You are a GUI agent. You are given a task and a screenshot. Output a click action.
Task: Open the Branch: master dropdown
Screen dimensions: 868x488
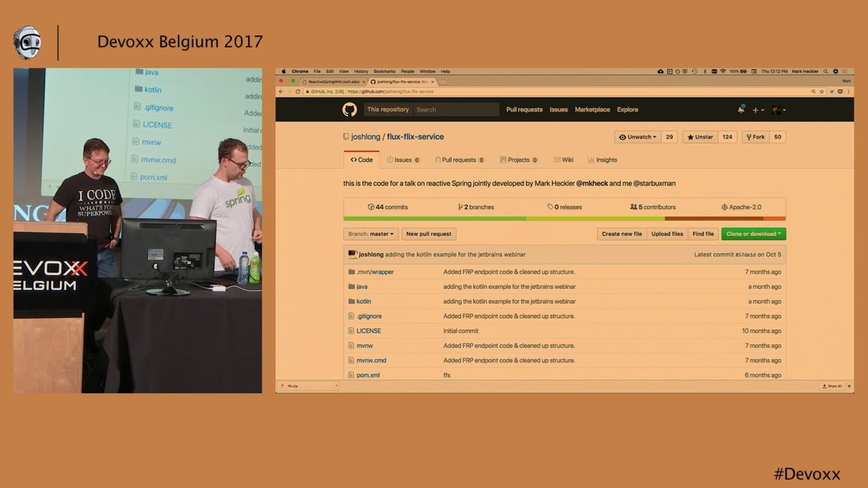click(371, 234)
